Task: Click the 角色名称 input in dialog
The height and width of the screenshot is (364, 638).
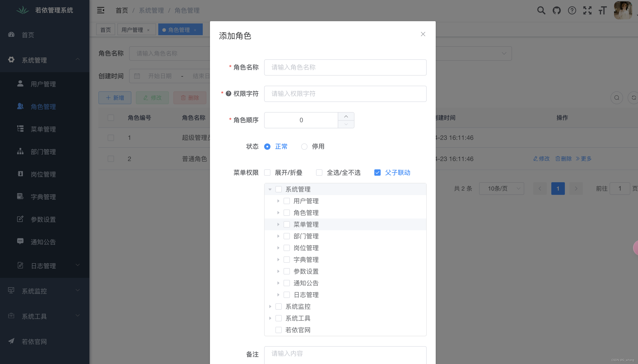Action: point(345,67)
